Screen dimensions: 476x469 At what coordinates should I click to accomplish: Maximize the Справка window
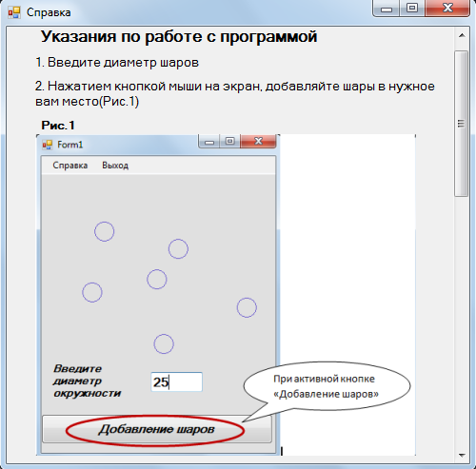click(412, 9)
